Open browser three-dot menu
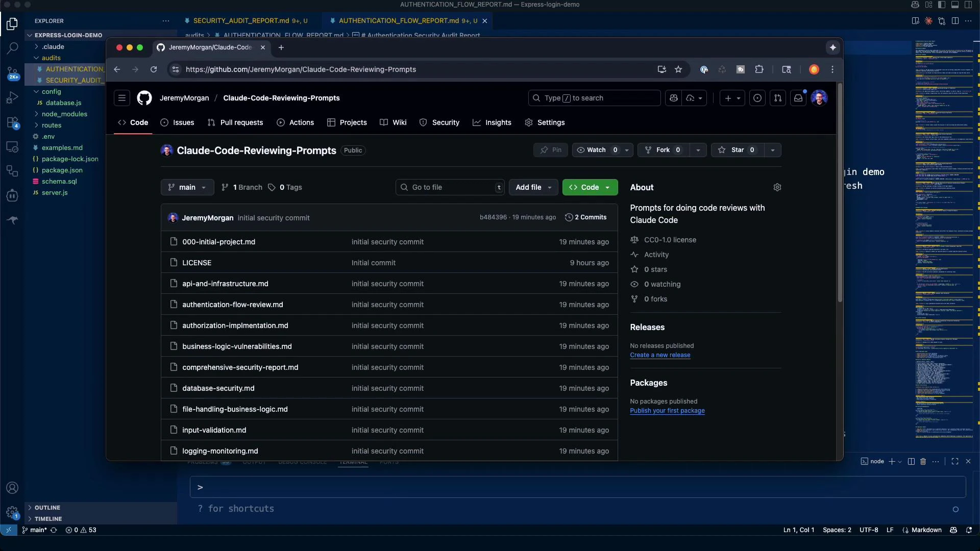The height and width of the screenshot is (551, 980). (x=832, y=69)
